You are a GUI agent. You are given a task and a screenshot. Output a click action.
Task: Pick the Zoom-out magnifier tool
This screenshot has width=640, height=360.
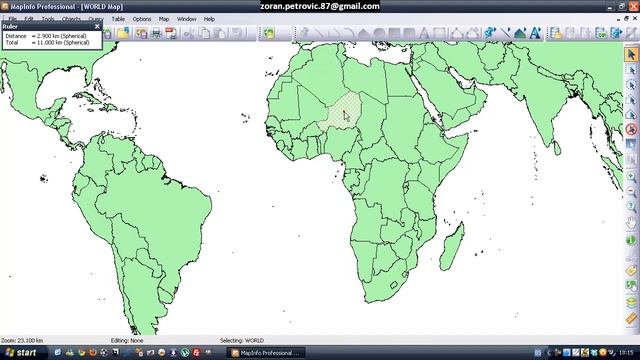pyautogui.click(x=631, y=191)
